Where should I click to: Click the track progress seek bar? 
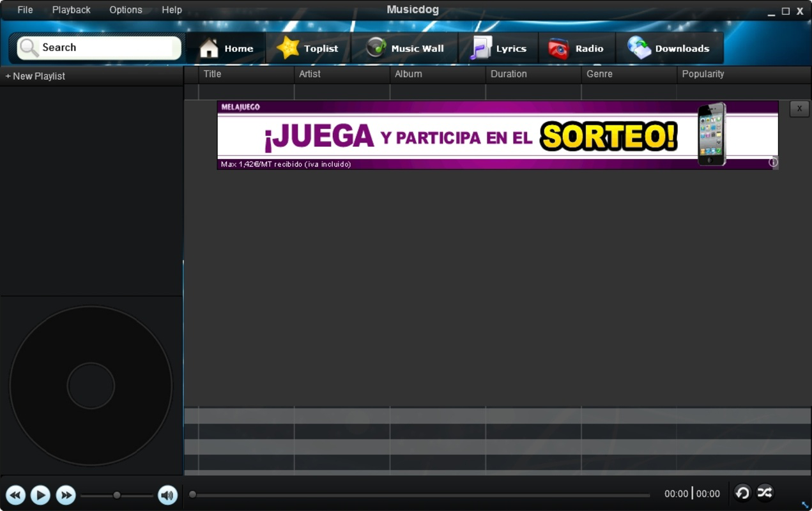tap(420, 495)
